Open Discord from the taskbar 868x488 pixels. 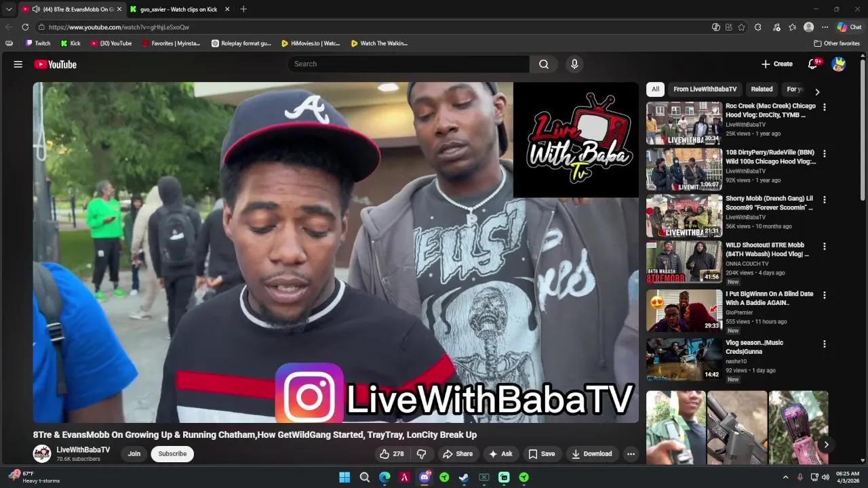coord(425,477)
